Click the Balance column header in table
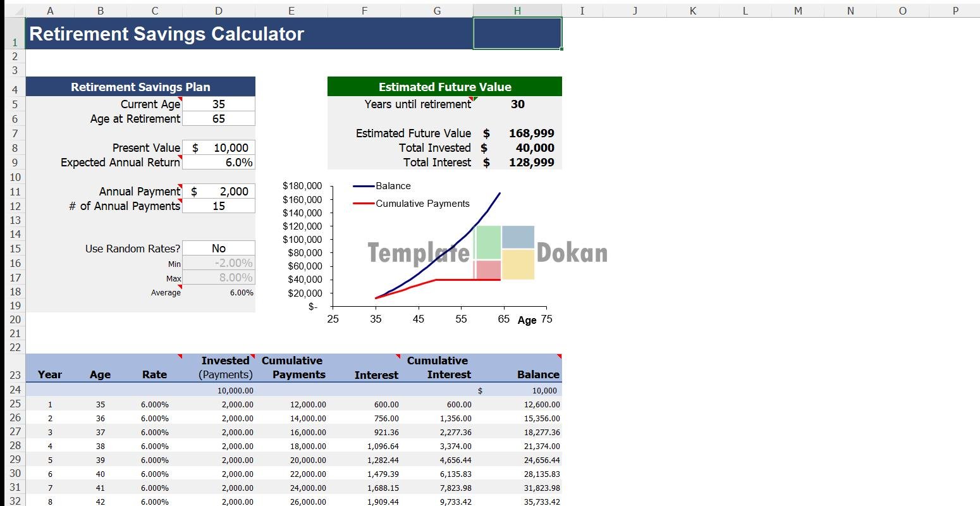The width and height of the screenshot is (980, 506). [x=537, y=374]
